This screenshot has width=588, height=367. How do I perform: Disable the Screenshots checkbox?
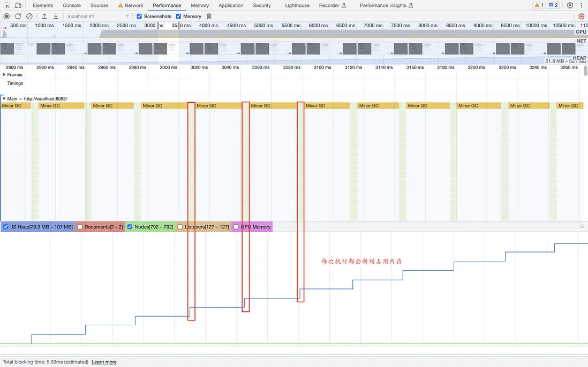point(139,16)
